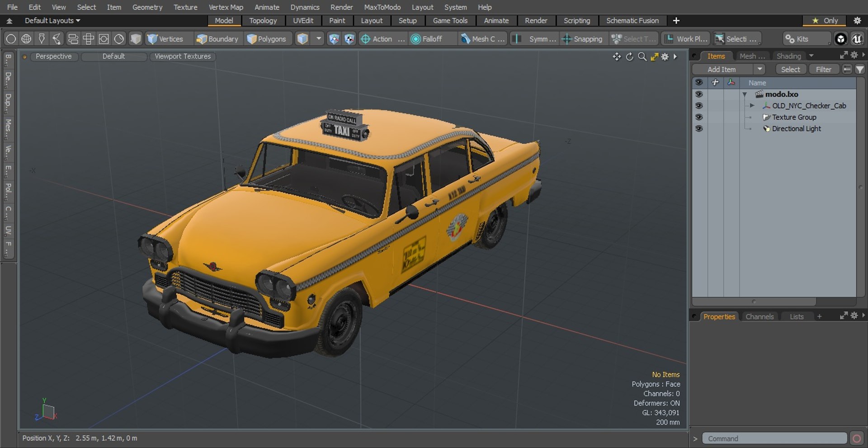Collapse the modo.lxo scene tree

[745, 94]
